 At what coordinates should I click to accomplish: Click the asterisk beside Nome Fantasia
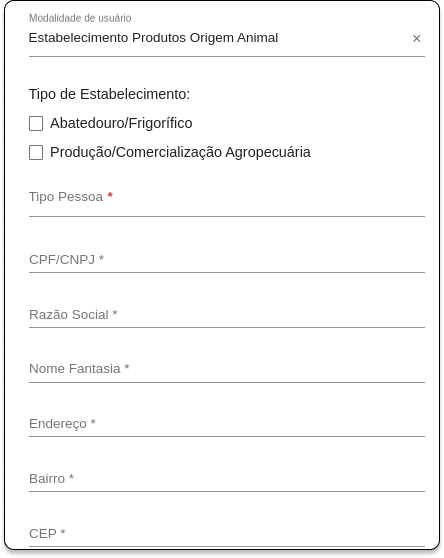(x=127, y=367)
